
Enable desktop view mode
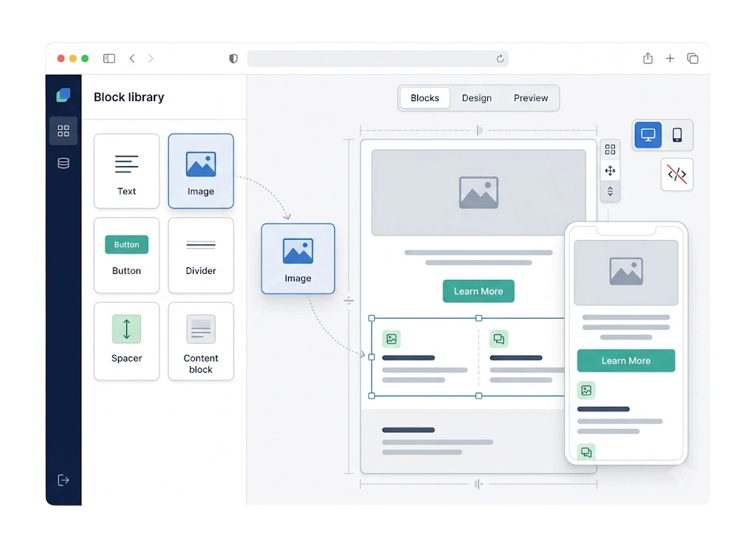[647, 134]
